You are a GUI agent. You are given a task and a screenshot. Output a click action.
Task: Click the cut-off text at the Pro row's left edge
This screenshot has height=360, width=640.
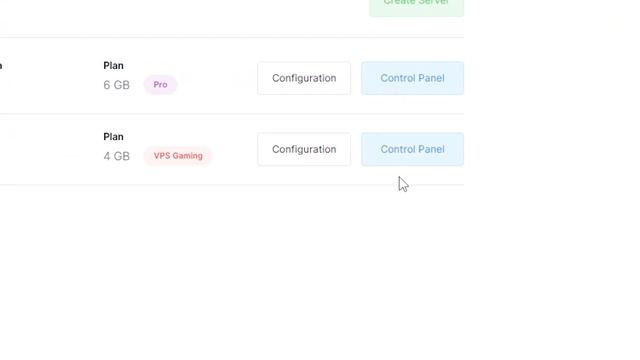coord(1,66)
